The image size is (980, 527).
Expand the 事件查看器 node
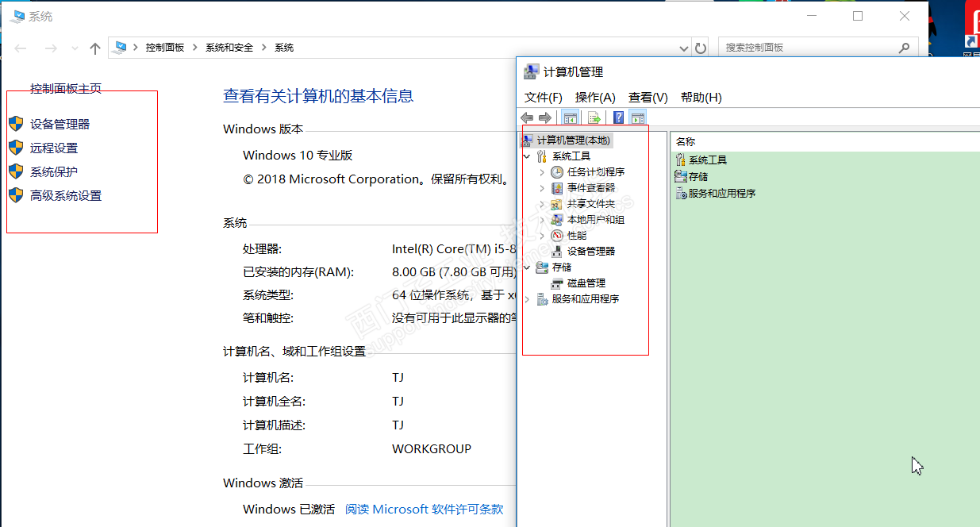tap(543, 188)
